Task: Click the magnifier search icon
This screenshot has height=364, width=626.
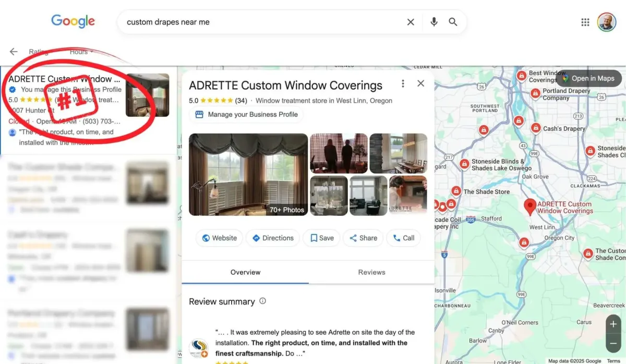Action: (x=453, y=22)
